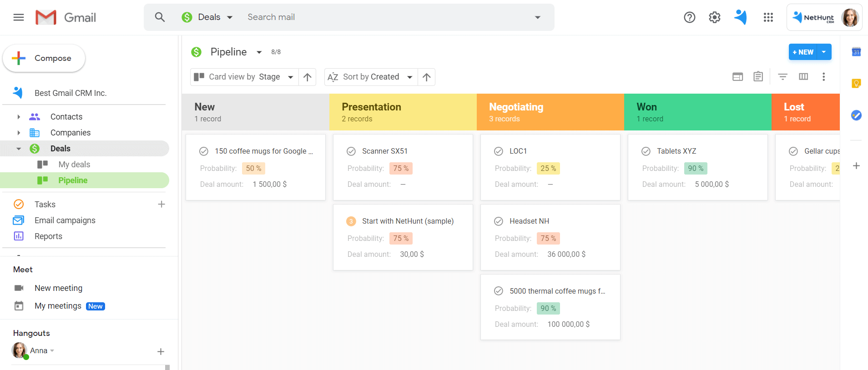Image resolution: width=868 pixels, height=370 pixels.
Task: Open the main menu hamburger icon
Action: [x=19, y=17]
